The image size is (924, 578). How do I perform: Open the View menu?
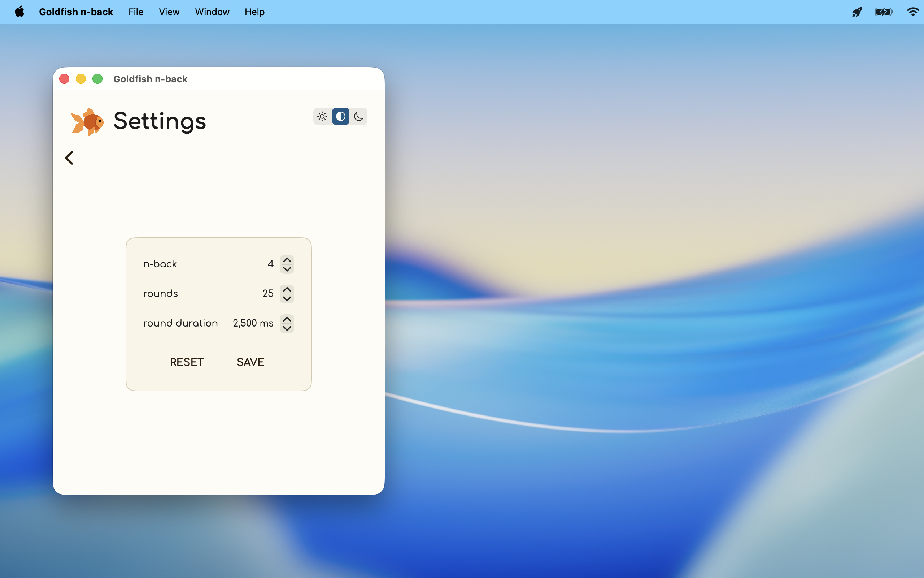coord(169,12)
